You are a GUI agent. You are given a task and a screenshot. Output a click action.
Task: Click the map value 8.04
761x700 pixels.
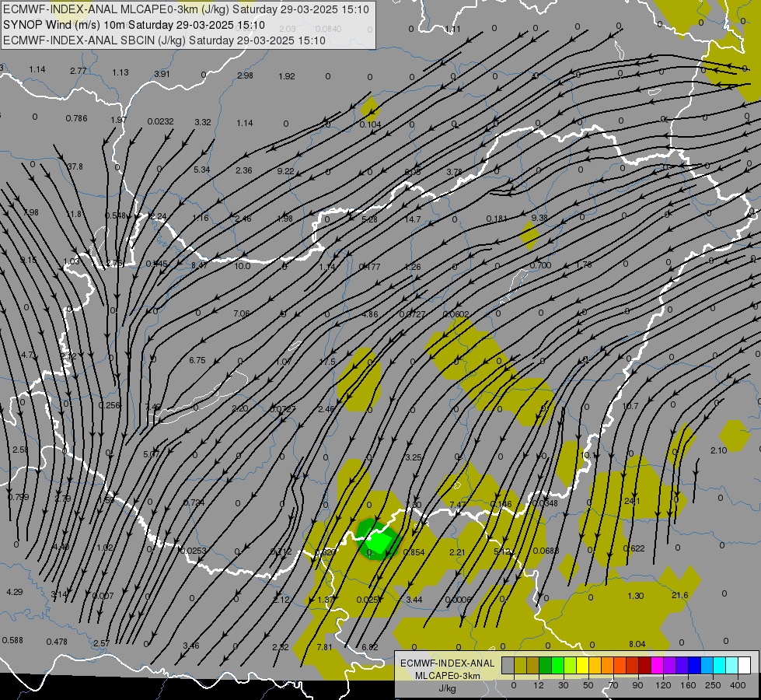pos(637,644)
